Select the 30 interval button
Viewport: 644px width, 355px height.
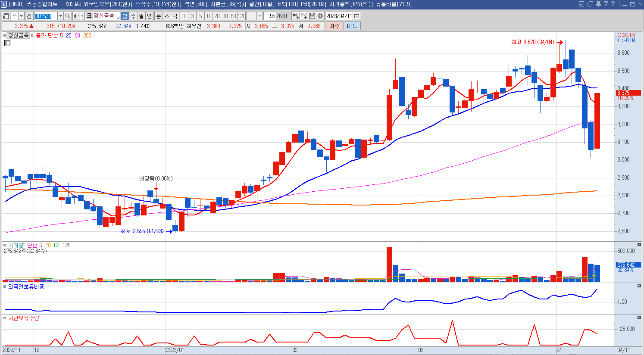click(225, 16)
